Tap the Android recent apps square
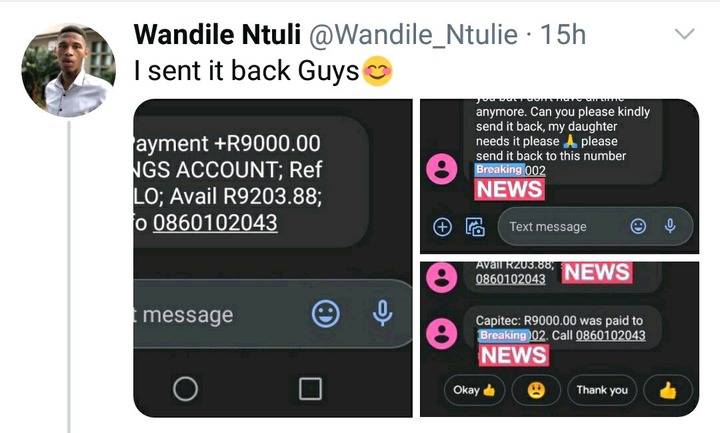Screen dimensions: 720x433 (310, 389)
